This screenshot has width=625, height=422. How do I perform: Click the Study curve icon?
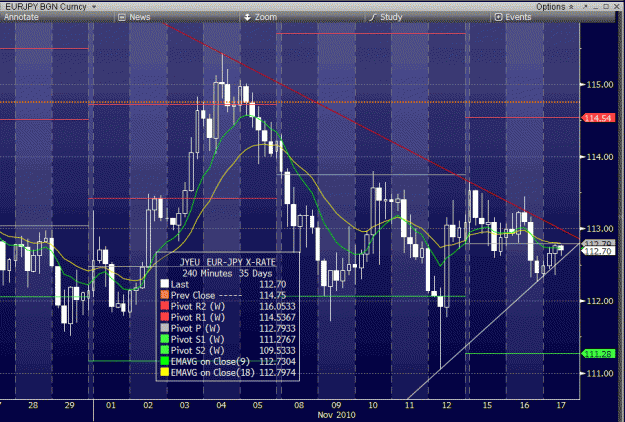point(373,17)
